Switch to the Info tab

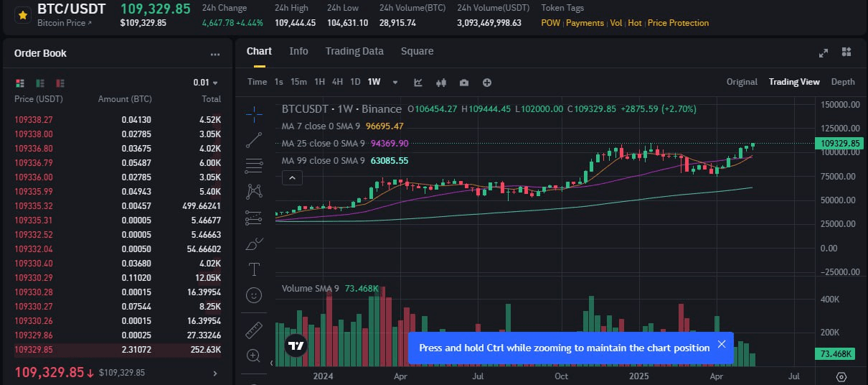[x=298, y=51]
